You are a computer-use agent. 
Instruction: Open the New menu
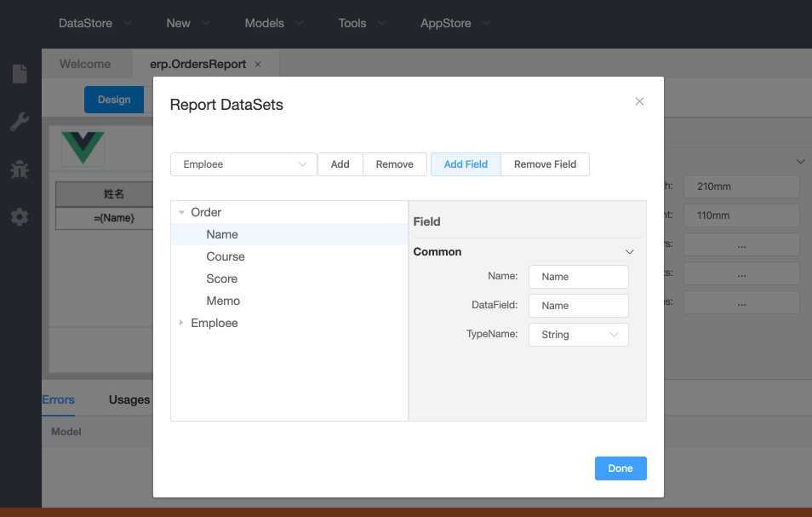point(178,23)
